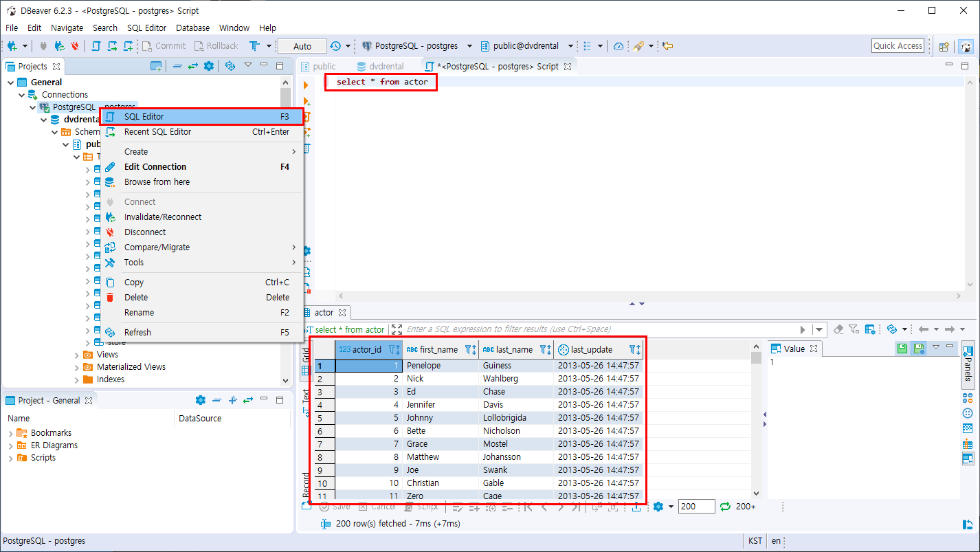The width and height of the screenshot is (980, 552).
Task: Click the Reconnect toolbar icon
Action: click(x=59, y=46)
